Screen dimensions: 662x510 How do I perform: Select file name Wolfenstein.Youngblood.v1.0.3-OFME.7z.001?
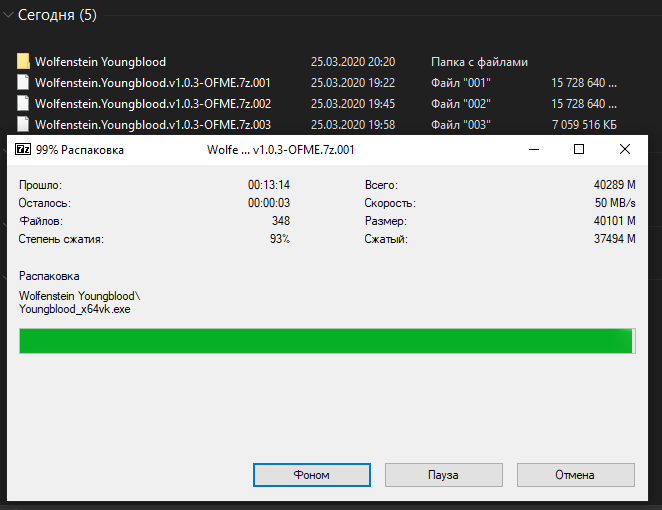coord(153,83)
